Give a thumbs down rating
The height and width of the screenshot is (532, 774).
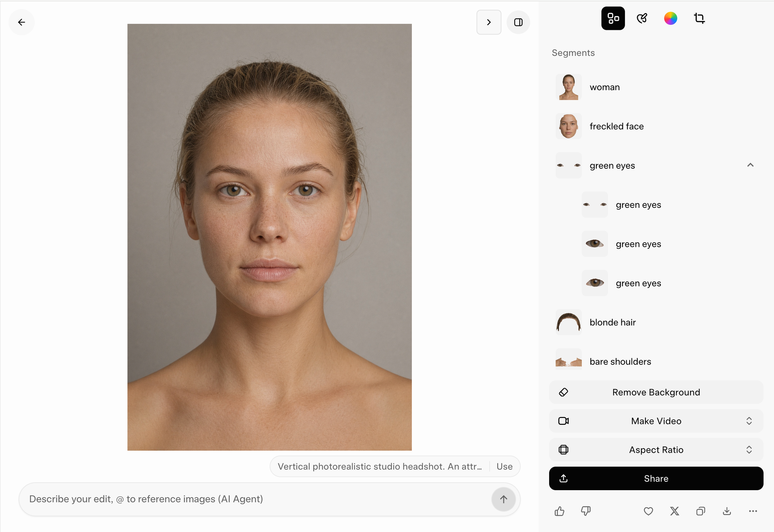click(x=586, y=511)
